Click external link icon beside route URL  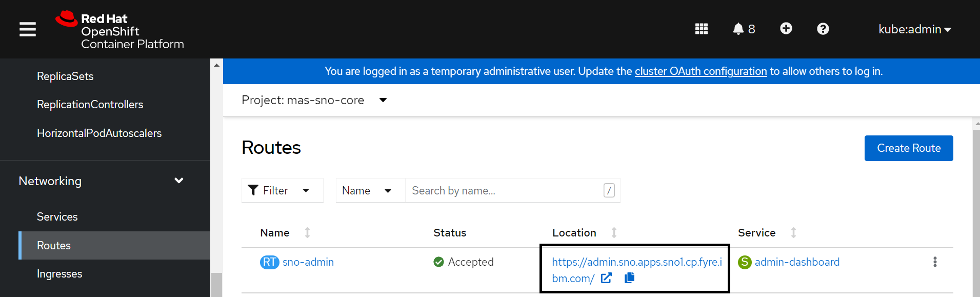click(606, 278)
